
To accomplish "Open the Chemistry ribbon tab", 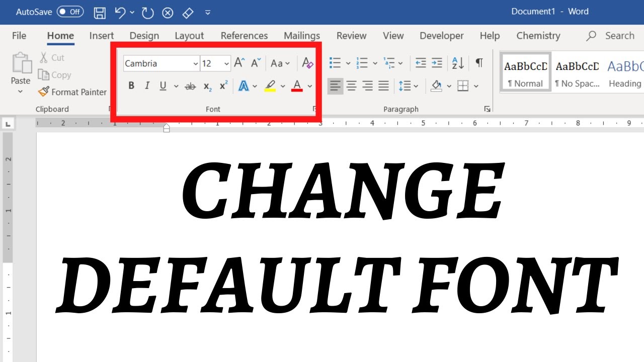I will pyautogui.click(x=538, y=35).
